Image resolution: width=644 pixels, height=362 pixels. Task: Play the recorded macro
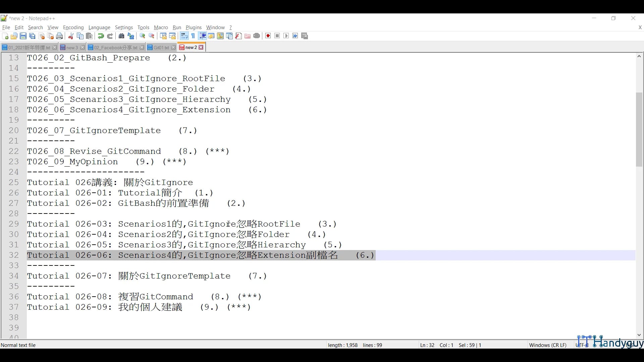click(x=286, y=36)
